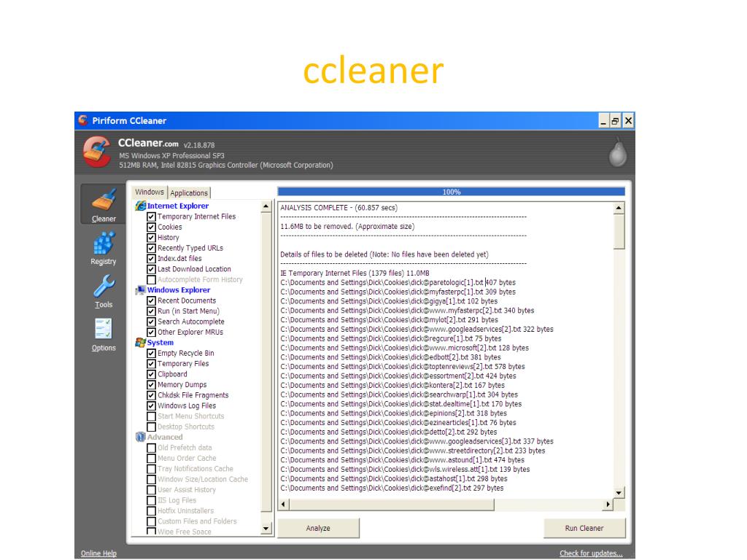Viewport: 747px width, 560px height.
Task: Click the Windows Explorer group icon
Action: pos(141,290)
